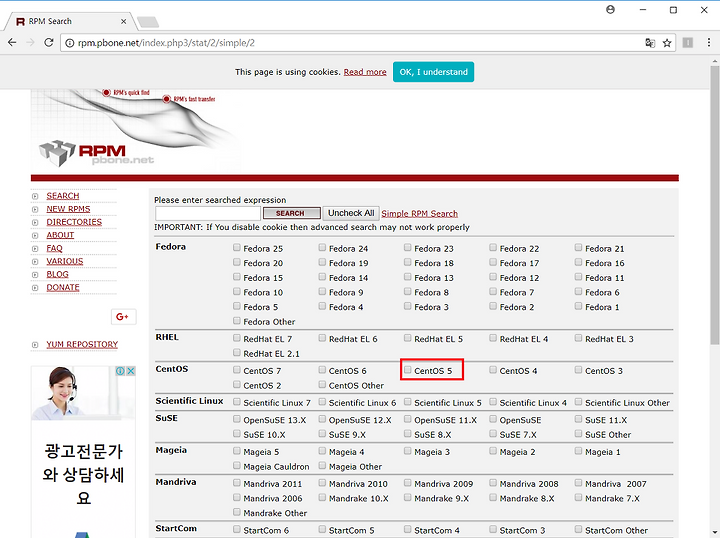Click the bullet icon beside YUM REPOSITORY

[35, 345]
